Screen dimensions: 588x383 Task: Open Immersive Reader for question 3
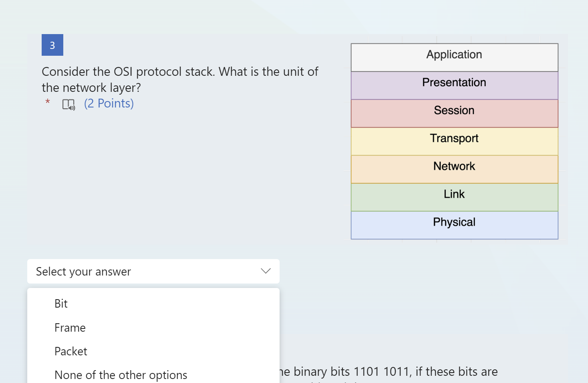[68, 104]
